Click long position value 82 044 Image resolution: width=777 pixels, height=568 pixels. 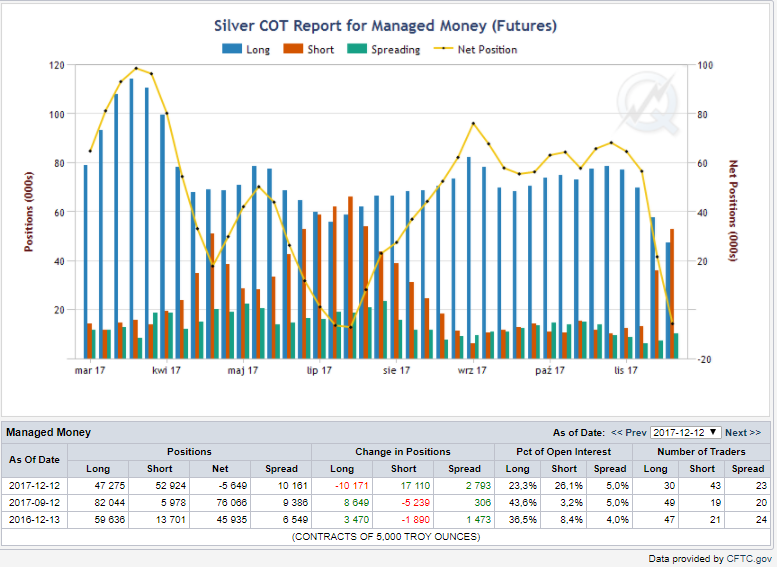pyautogui.click(x=110, y=503)
